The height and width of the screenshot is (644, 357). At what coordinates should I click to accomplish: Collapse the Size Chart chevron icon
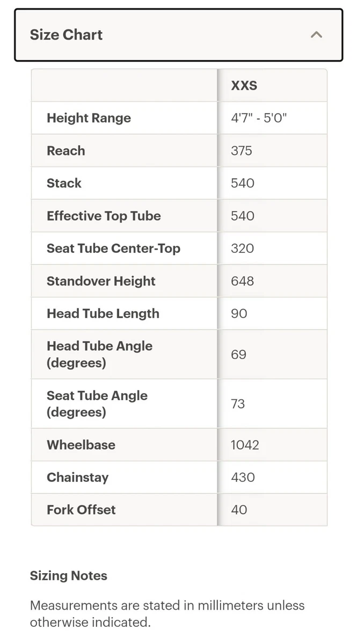[317, 35]
